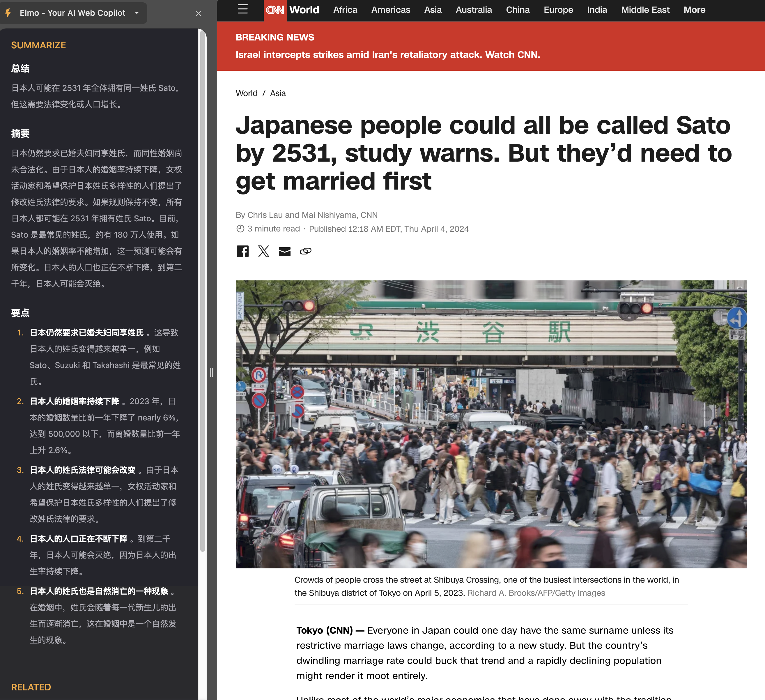Click the World breadcrumb link

tap(246, 93)
